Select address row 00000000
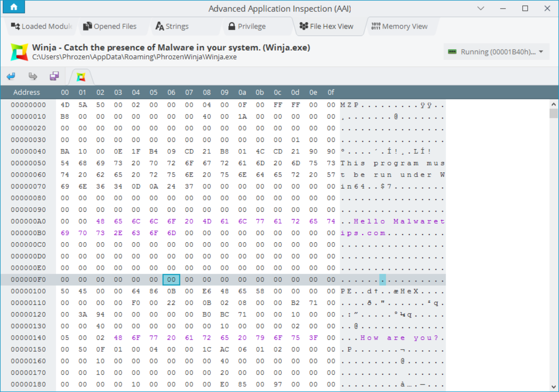The height and width of the screenshot is (392, 559). pyautogui.click(x=28, y=105)
